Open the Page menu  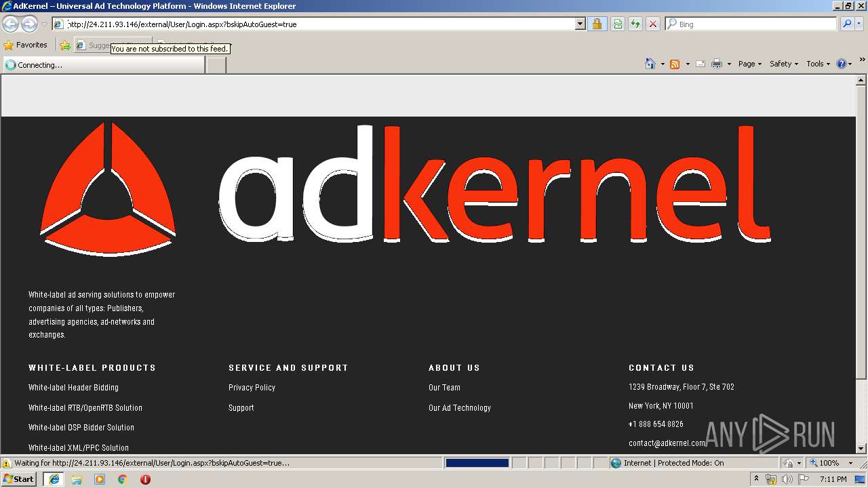click(x=750, y=64)
